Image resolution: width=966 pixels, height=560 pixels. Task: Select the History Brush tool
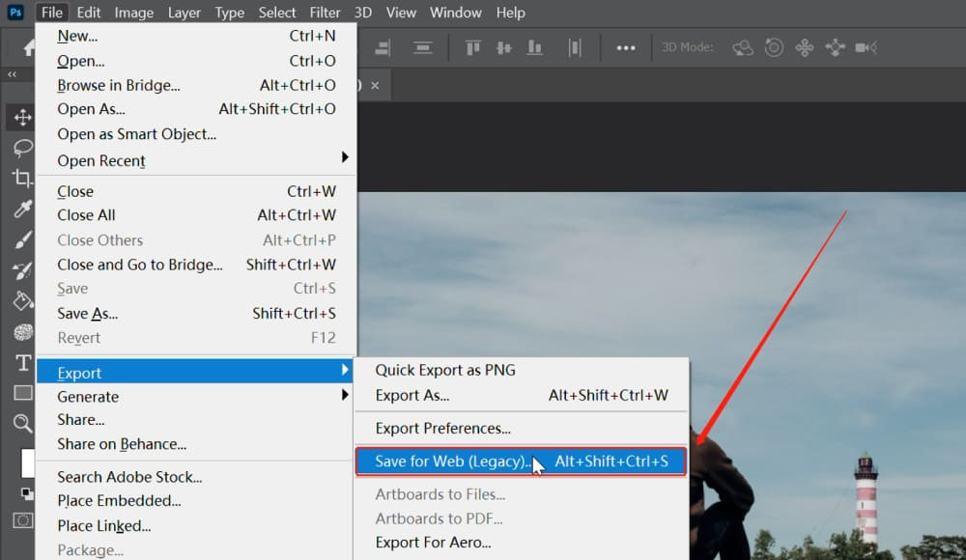click(23, 270)
